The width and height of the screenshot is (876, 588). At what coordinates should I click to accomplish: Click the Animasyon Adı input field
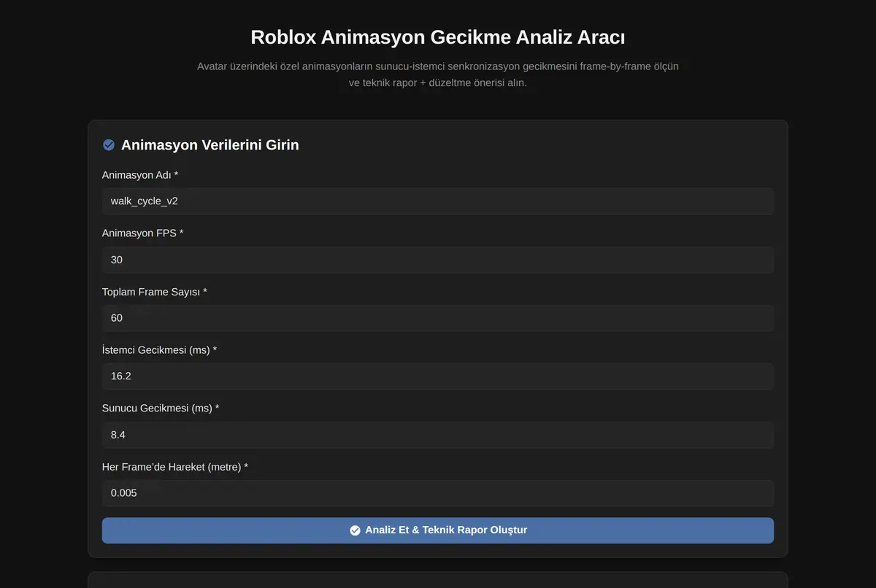click(x=438, y=201)
